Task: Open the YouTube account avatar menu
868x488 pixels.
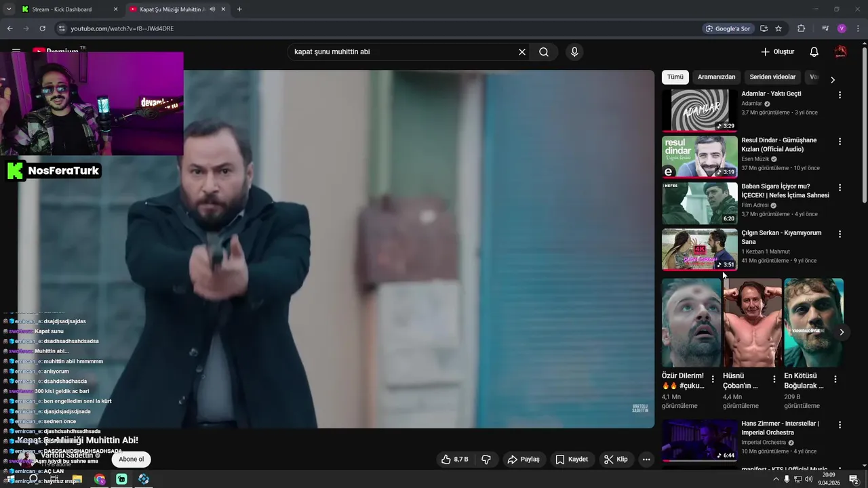Action: coord(840,52)
